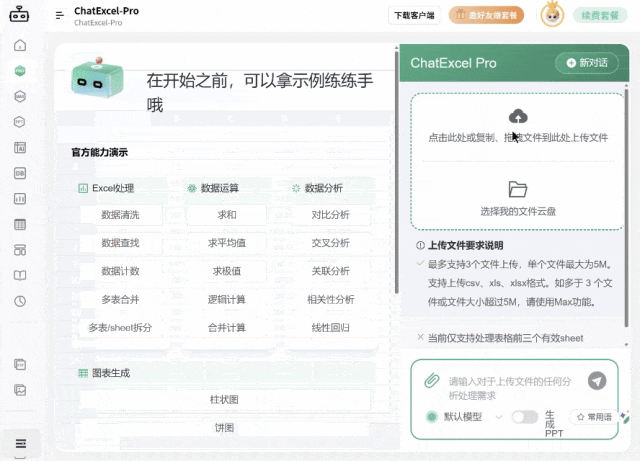Select the 相关性分析 example
640x461 pixels.
point(331,300)
